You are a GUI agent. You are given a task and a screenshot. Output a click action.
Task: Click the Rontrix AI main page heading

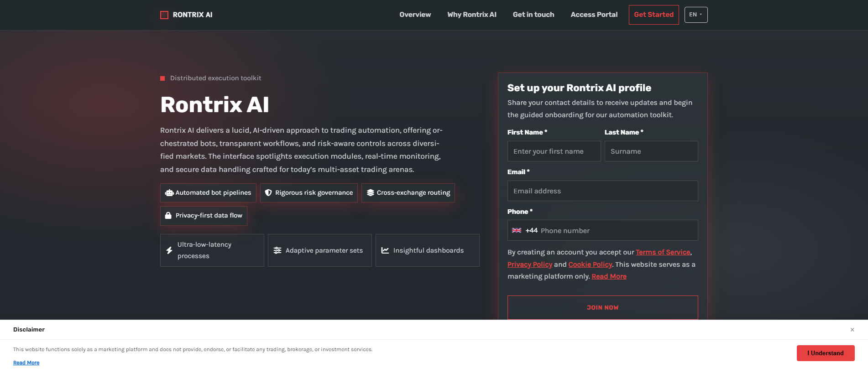point(214,104)
